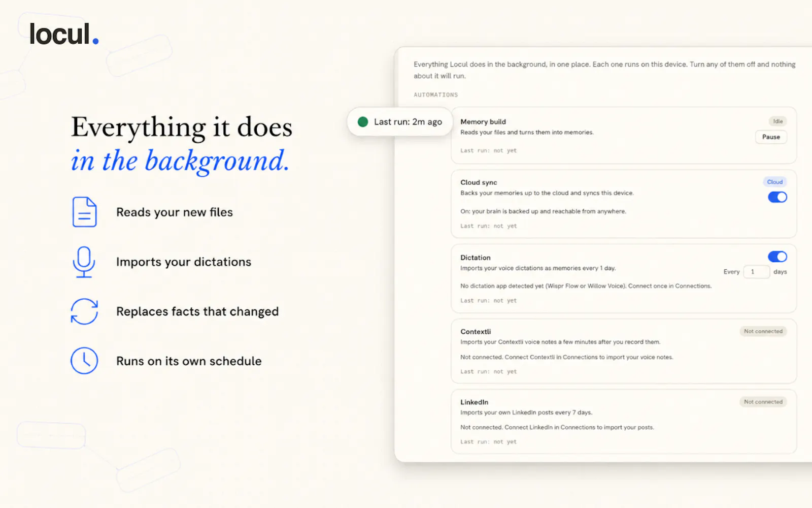Click Imports your Contextli voice notes description
The image size is (812, 508).
click(x=560, y=342)
